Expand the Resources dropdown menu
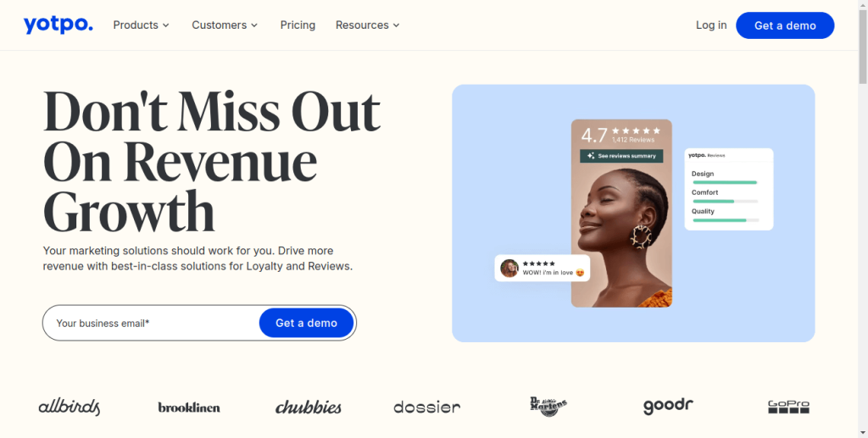The image size is (868, 438). tap(368, 25)
